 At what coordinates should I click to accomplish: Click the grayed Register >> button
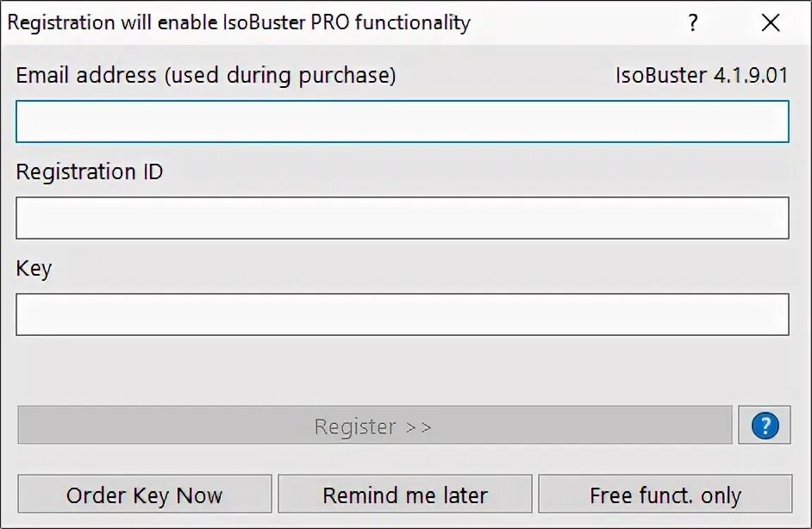(375, 426)
